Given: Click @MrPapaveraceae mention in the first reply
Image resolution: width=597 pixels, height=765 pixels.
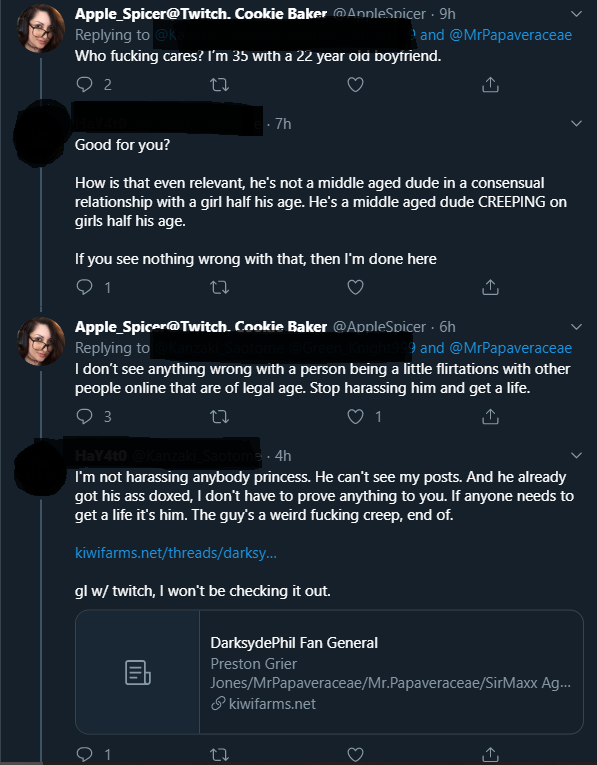Looking at the screenshot, I should pos(510,35).
